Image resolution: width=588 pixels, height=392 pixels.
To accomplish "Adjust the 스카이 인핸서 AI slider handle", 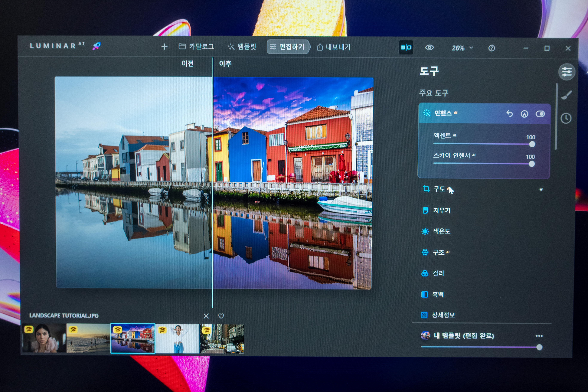I will 532,164.
